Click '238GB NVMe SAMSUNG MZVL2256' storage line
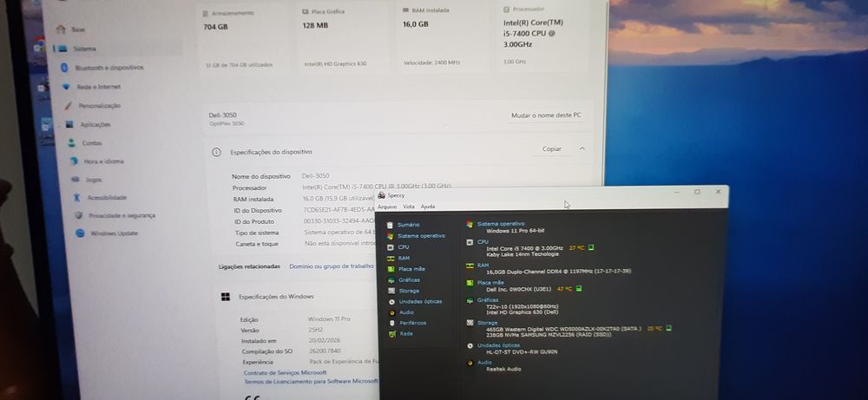The image size is (868, 400). [x=549, y=335]
